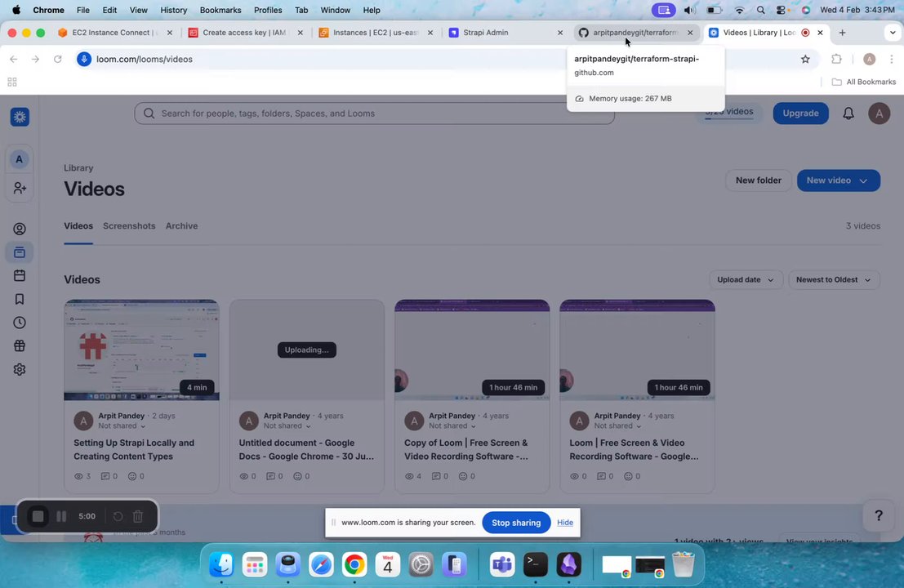Screen dimensions: 904x588
Task: Open a new Chrome tab
Action: (x=842, y=33)
